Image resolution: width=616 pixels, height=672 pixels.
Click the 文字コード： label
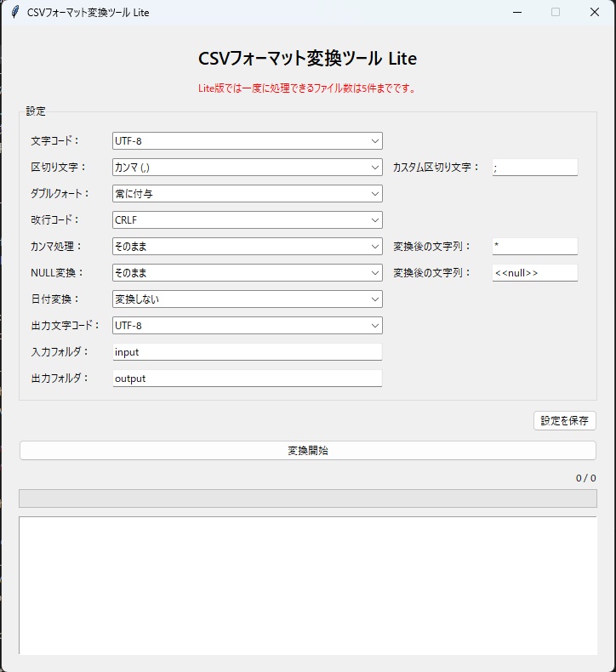tap(54, 141)
